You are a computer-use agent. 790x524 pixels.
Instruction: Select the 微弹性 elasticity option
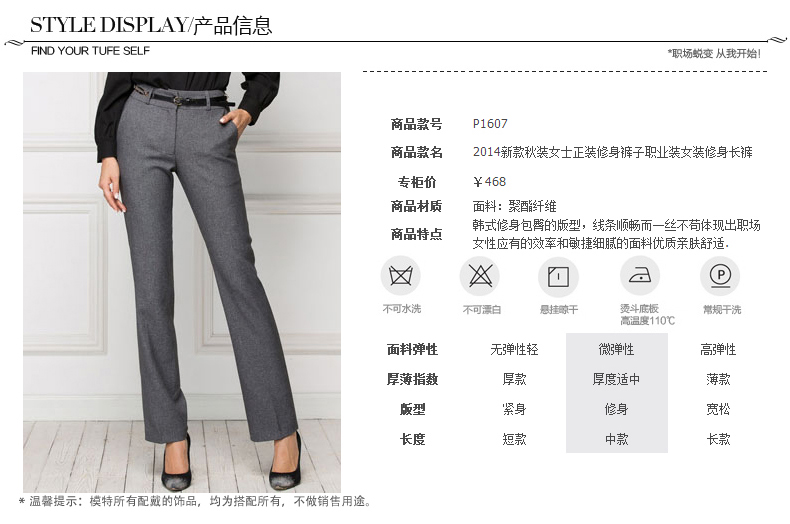pyautogui.click(x=616, y=349)
